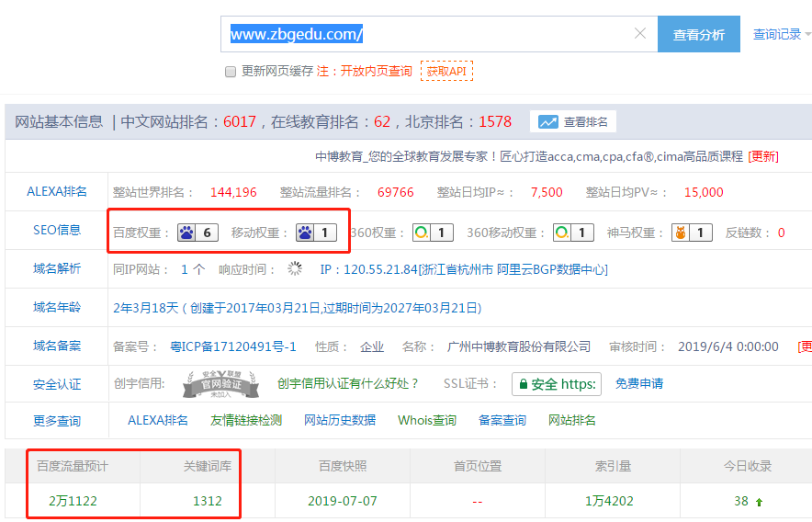Open Beijing ranking value 1578

[x=495, y=122]
